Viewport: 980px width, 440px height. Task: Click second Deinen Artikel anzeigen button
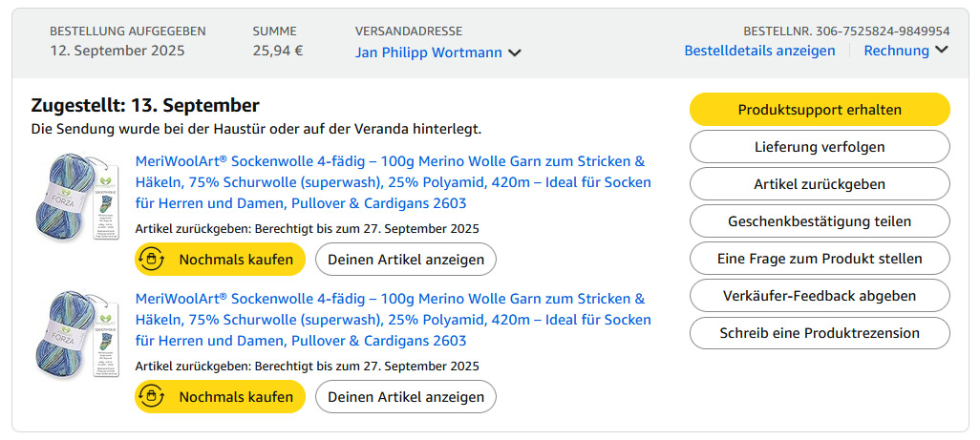click(406, 396)
